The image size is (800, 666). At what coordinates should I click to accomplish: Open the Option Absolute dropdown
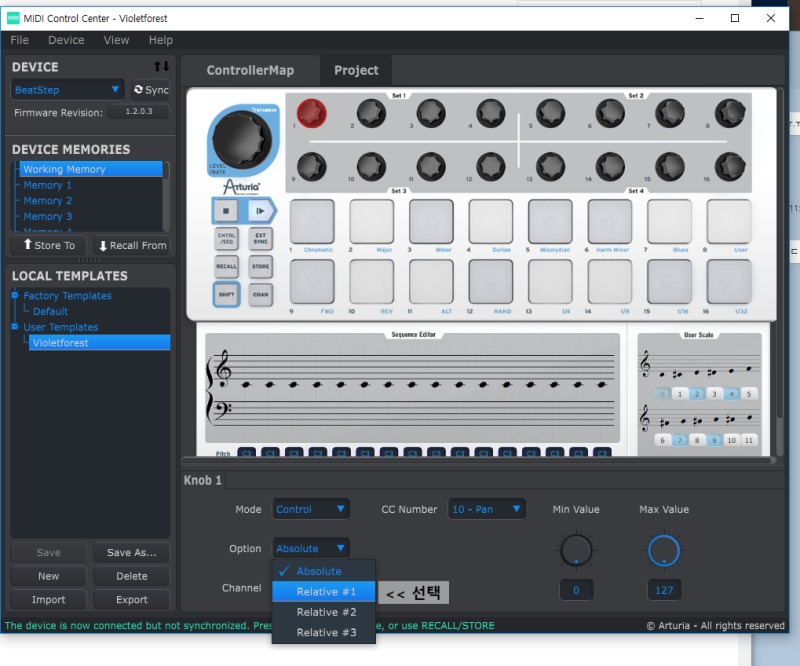click(311, 548)
